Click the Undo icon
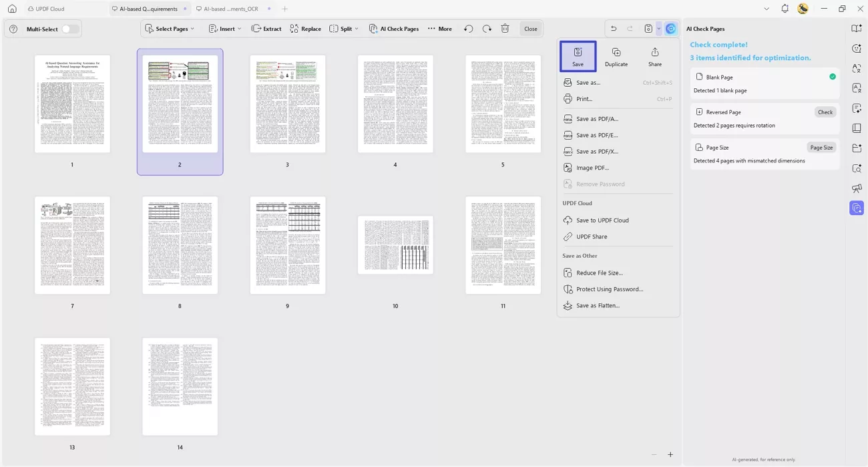Viewport: 868px width, 467px height. point(468,29)
